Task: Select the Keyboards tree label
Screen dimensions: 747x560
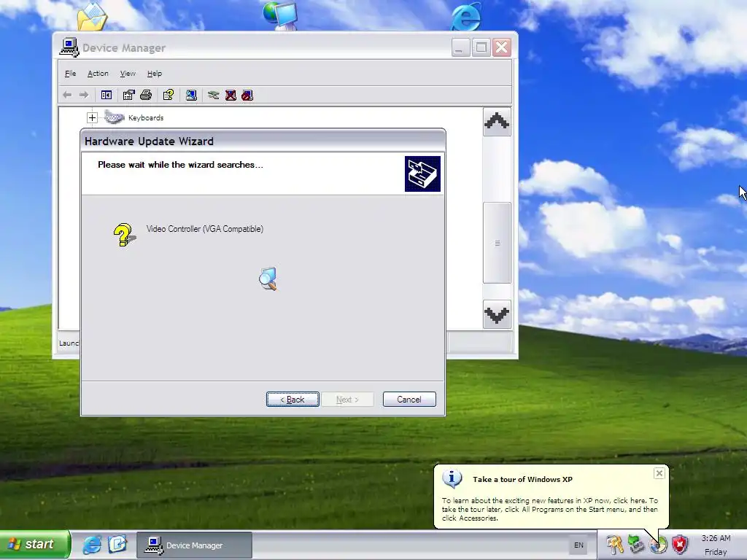Action: click(x=146, y=117)
